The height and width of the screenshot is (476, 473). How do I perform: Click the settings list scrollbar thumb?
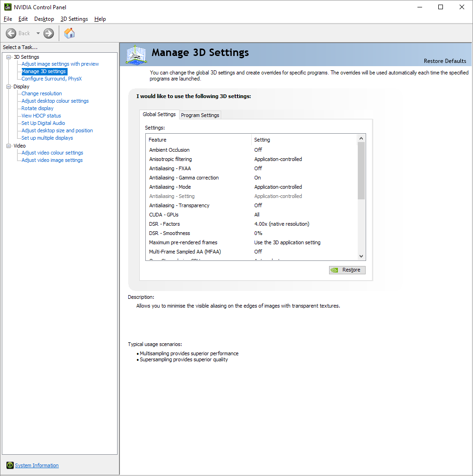coord(361,171)
